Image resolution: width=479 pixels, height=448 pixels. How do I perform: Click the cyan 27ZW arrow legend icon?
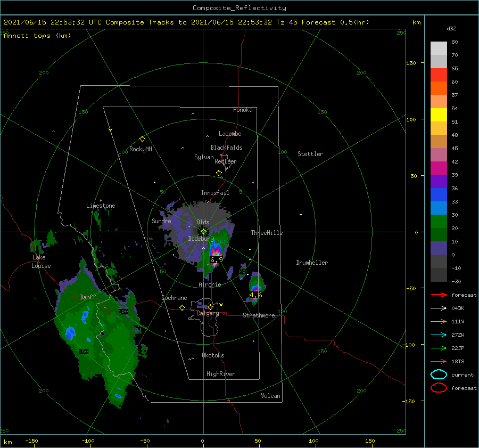click(439, 335)
